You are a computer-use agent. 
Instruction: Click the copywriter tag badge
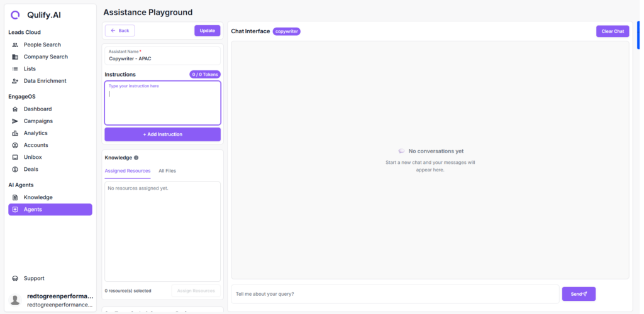pyautogui.click(x=287, y=31)
